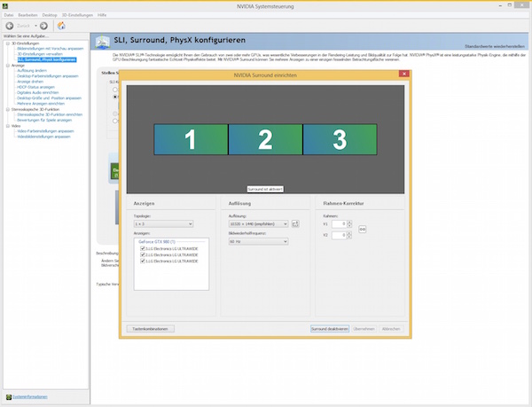Select display 2 in the Surround preview
The height and width of the screenshot is (407, 532).
(265, 139)
